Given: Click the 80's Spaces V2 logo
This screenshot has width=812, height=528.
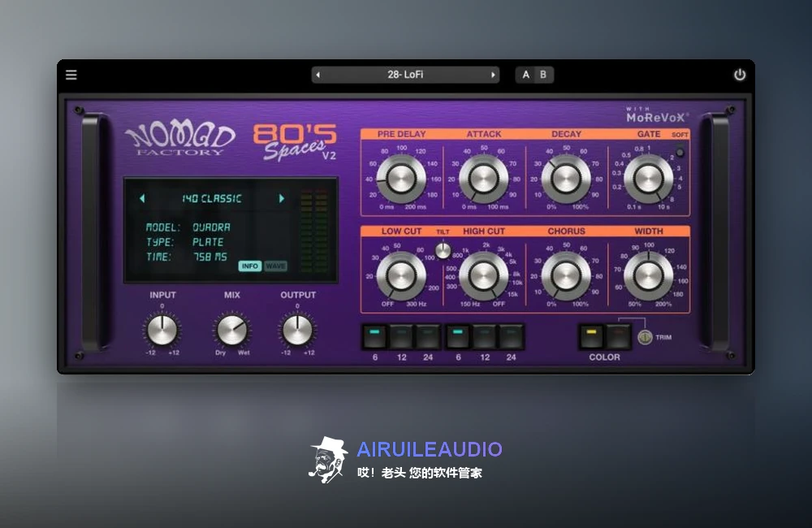Looking at the screenshot, I should pos(295,141).
